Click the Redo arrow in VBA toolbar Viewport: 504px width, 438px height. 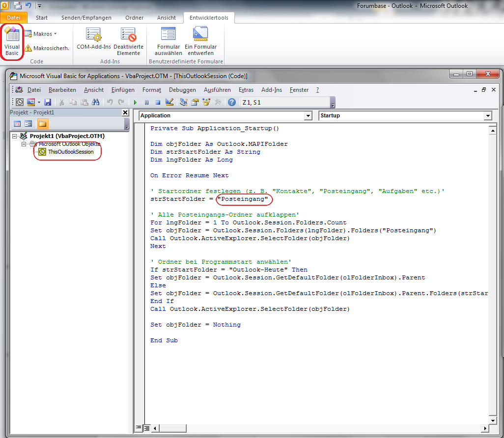pyautogui.click(x=121, y=102)
